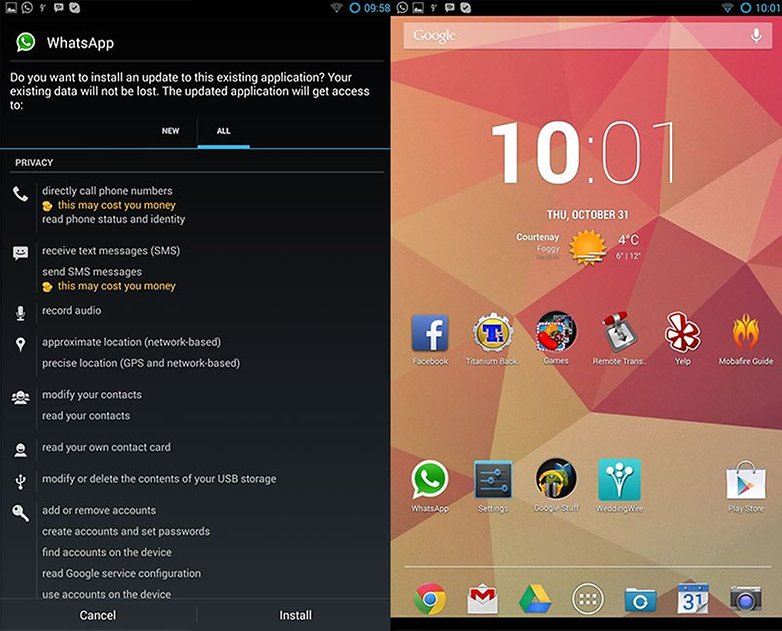Tap the voice search microphone

point(756,35)
